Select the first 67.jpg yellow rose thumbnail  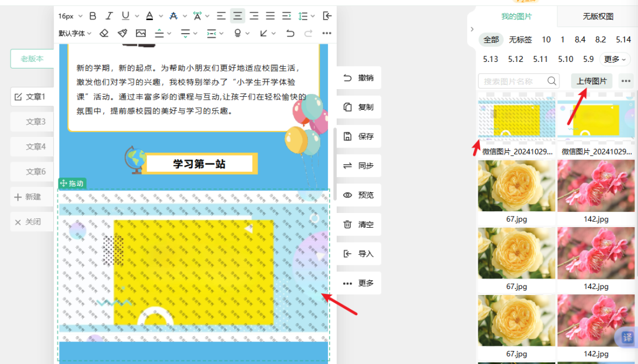(x=516, y=186)
